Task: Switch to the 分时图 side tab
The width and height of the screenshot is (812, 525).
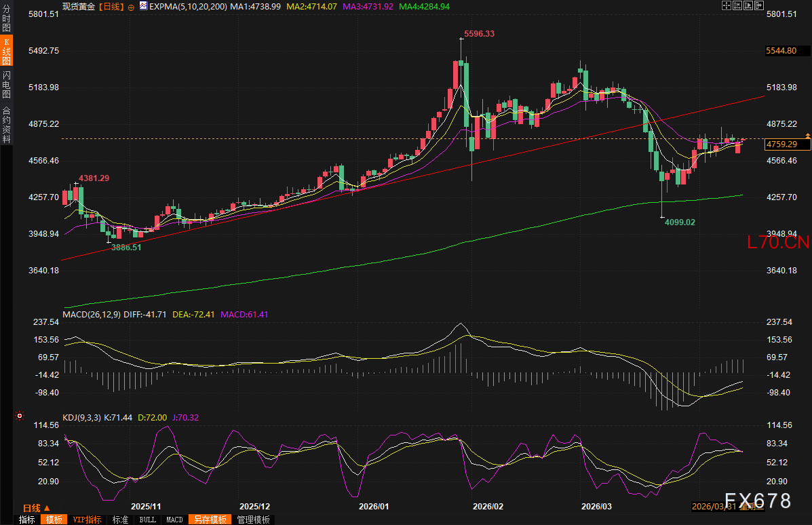Action: pos(6,18)
